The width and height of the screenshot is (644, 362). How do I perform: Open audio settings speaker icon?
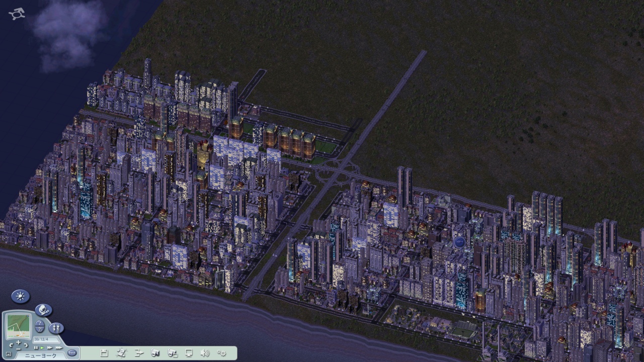(205, 353)
